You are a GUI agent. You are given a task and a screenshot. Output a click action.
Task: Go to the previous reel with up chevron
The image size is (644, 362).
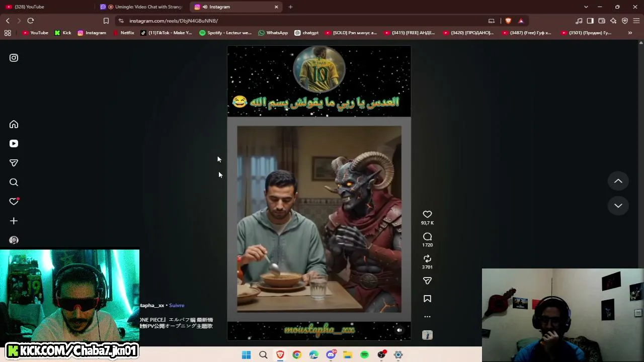618,181
